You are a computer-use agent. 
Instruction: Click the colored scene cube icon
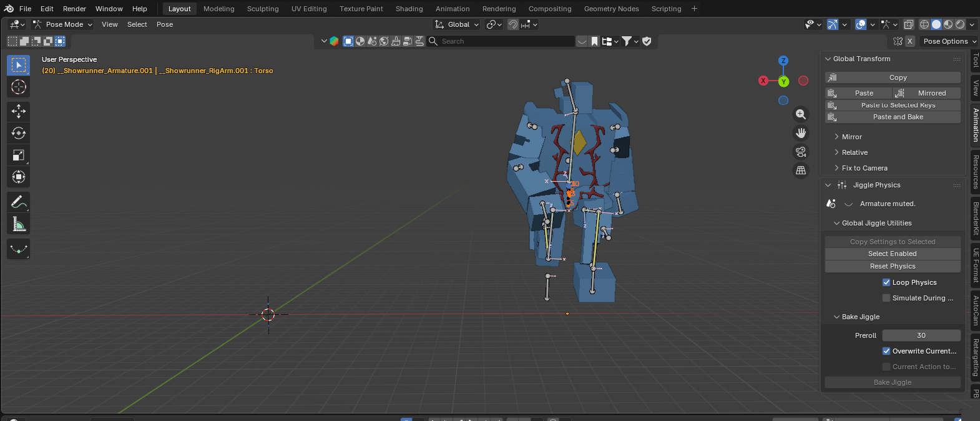(x=334, y=41)
